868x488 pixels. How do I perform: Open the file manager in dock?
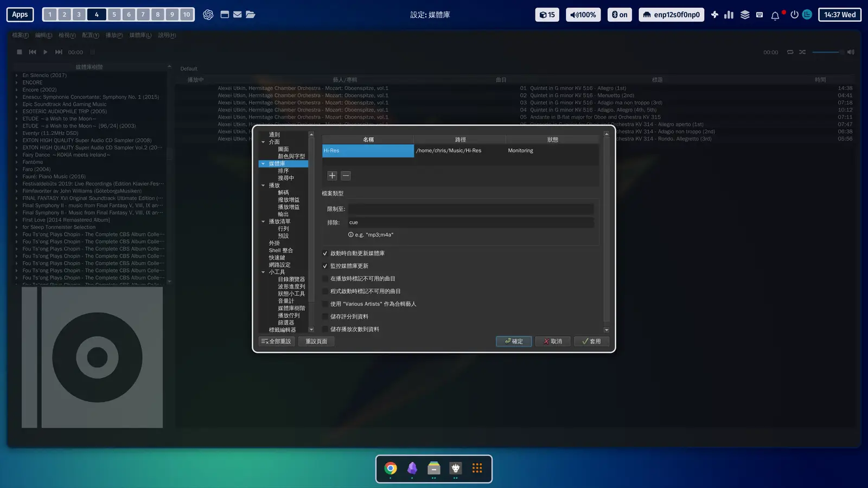(434, 468)
